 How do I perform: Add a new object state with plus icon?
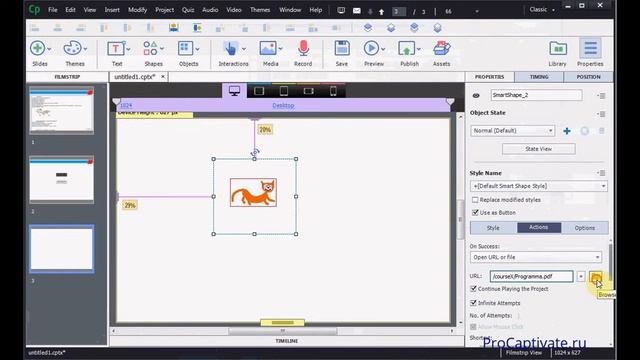[x=567, y=131]
